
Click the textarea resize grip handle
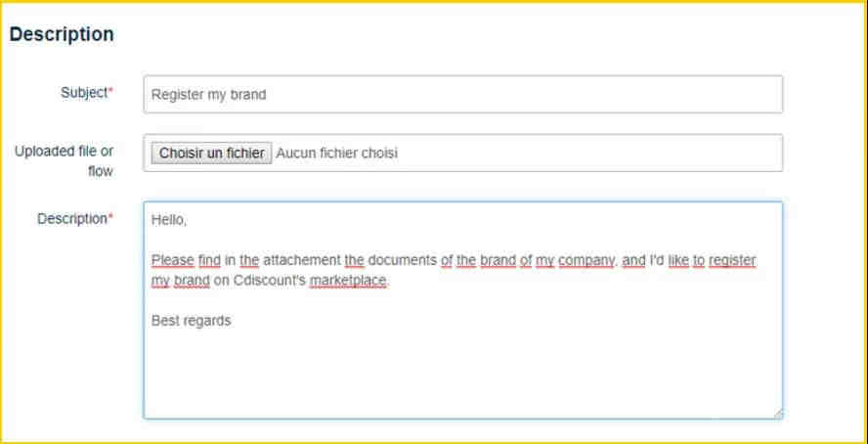(x=778, y=413)
